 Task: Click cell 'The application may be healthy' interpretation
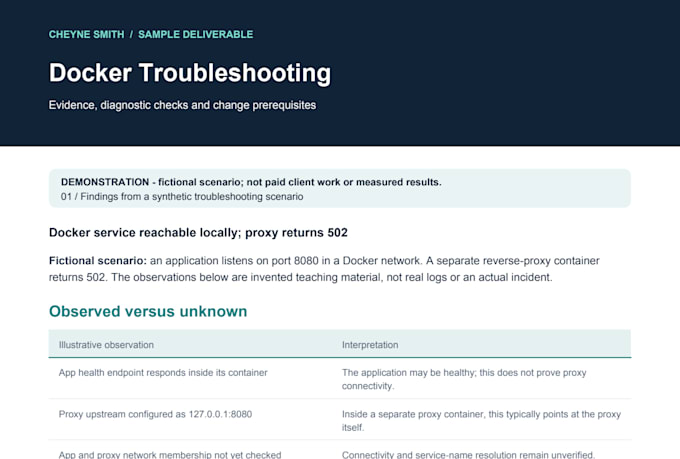point(464,379)
